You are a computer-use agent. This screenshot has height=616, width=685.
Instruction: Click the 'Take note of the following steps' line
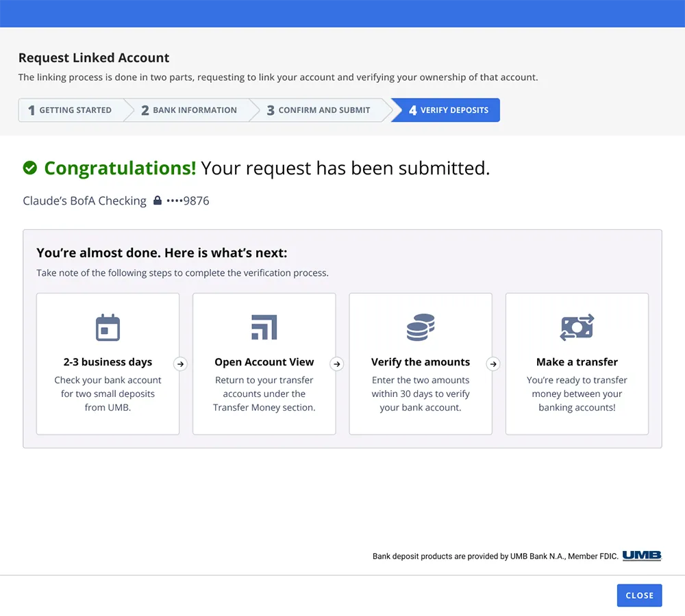coord(182,273)
